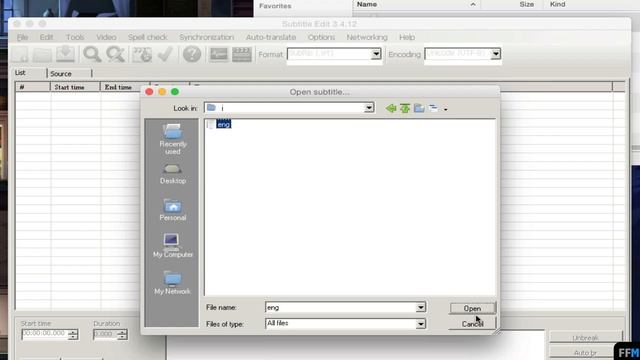Click the Kind column header in Finder
The width and height of the screenshot is (640, 360).
click(558, 4)
